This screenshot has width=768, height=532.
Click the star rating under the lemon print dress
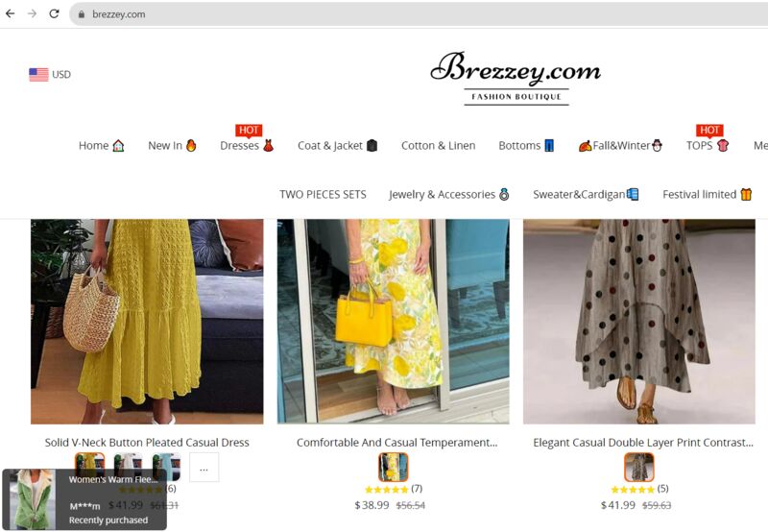[x=386, y=489]
